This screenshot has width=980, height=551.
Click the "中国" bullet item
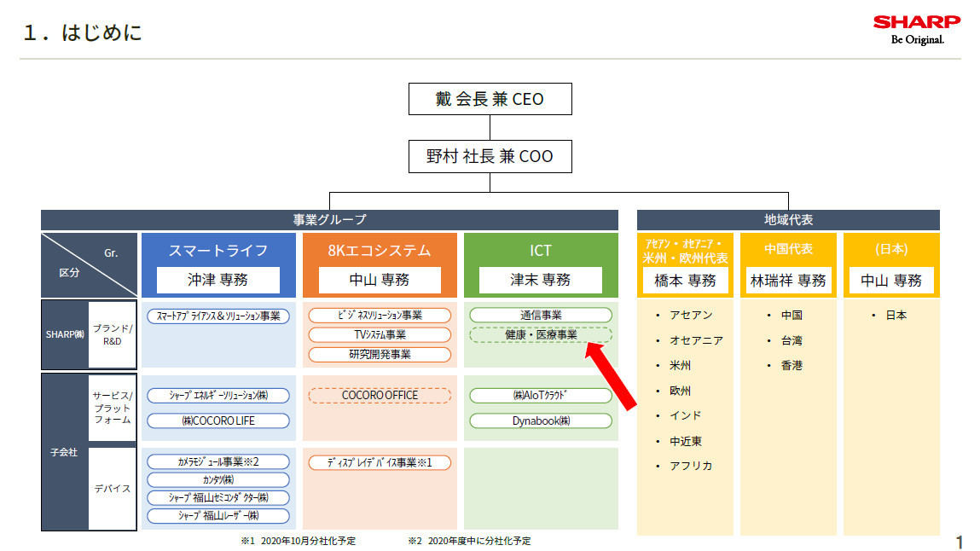click(x=792, y=316)
